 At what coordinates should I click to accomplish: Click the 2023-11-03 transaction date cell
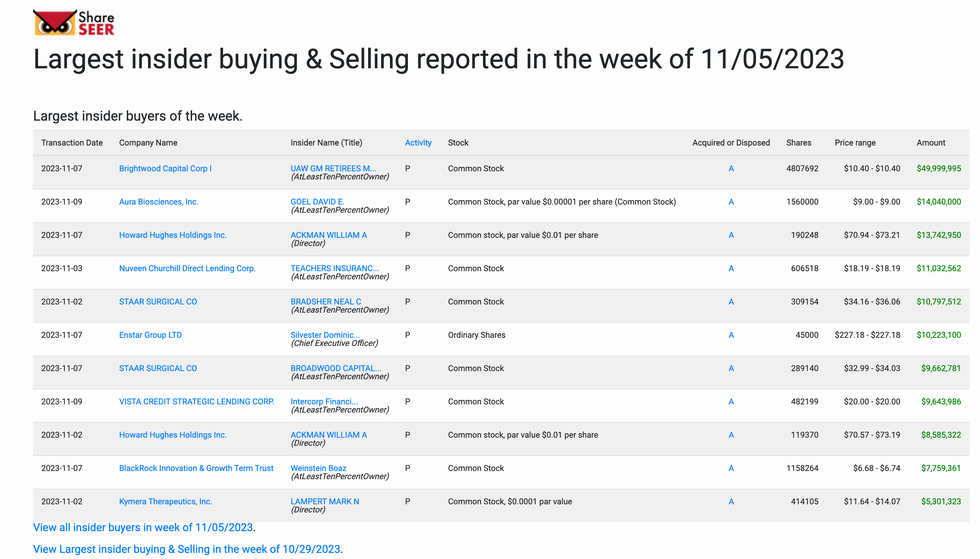(x=62, y=268)
